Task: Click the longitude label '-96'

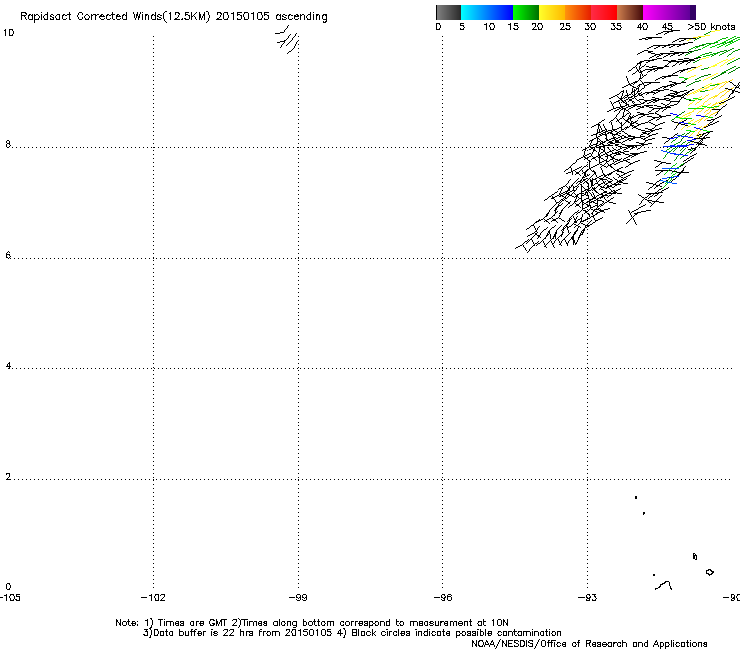Action: pyautogui.click(x=443, y=597)
